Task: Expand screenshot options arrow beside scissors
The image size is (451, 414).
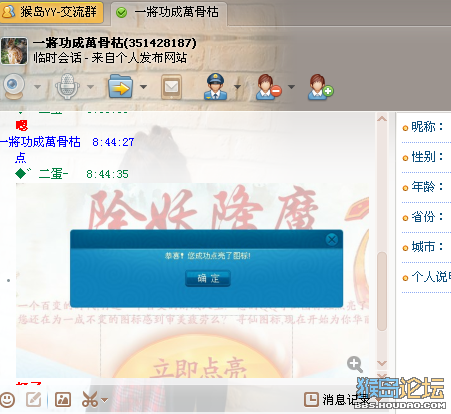Action: click(x=105, y=400)
